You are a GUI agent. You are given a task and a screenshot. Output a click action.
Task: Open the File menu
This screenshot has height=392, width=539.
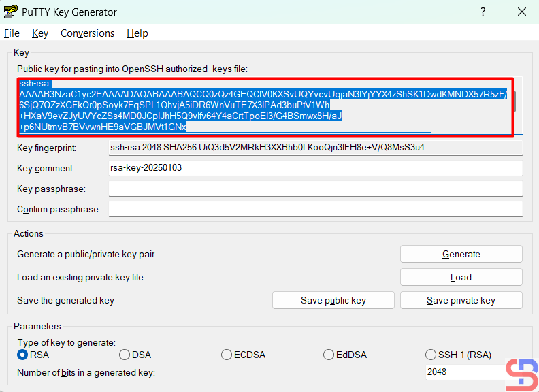(x=12, y=33)
